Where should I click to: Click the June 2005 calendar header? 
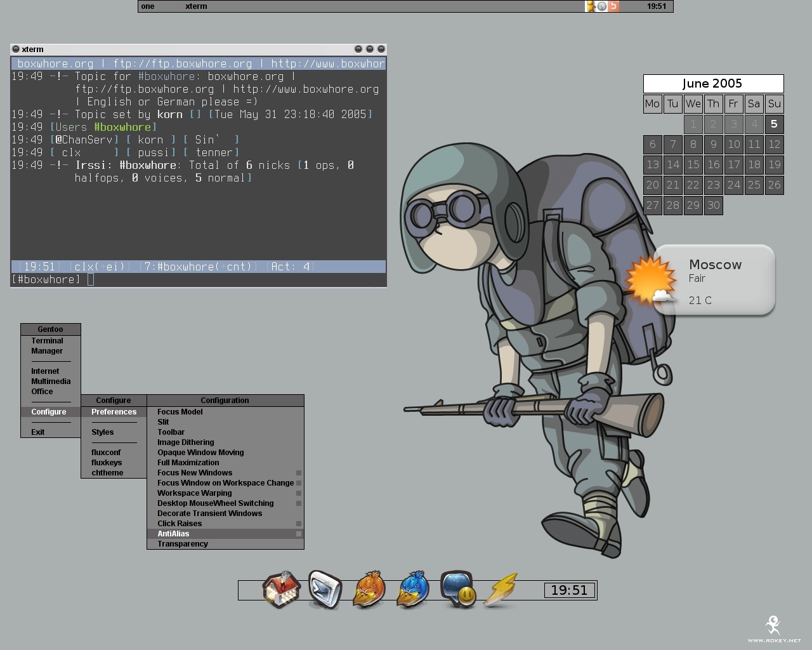point(713,84)
